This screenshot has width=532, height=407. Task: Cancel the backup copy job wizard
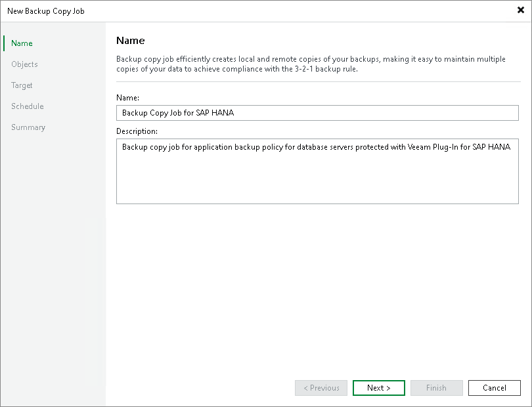(494, 388)
